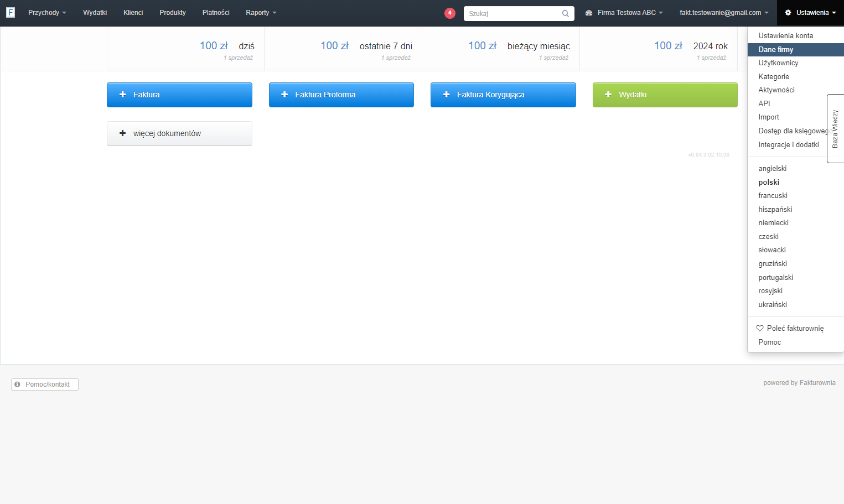Click the plus icon on więcej dokumentów
The width and height of the screenshot is (844, 504).
pyautogui.click(x=123, y=133)
